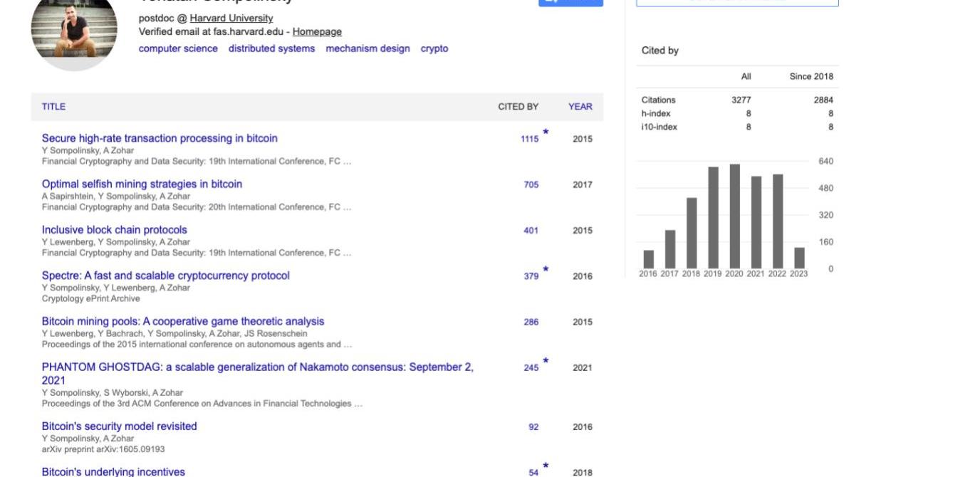View the 401 citations for Inclusive block chain protocols

[531, 231]
